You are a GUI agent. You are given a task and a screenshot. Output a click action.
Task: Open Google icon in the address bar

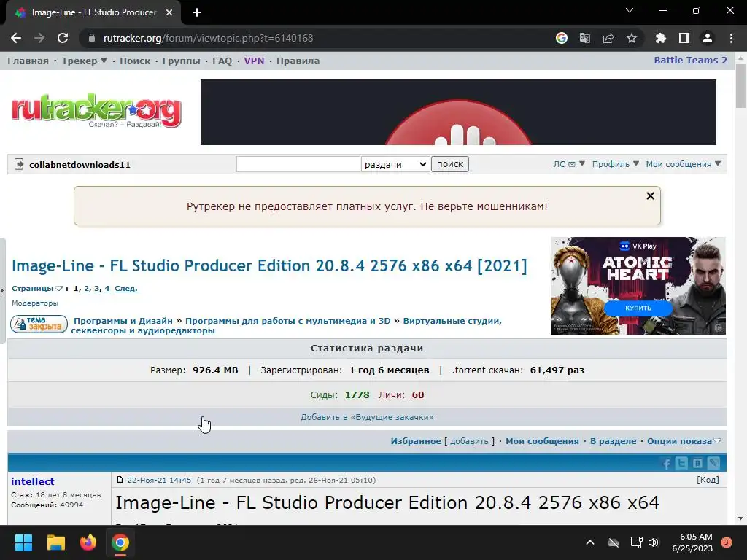click(562, 38)
